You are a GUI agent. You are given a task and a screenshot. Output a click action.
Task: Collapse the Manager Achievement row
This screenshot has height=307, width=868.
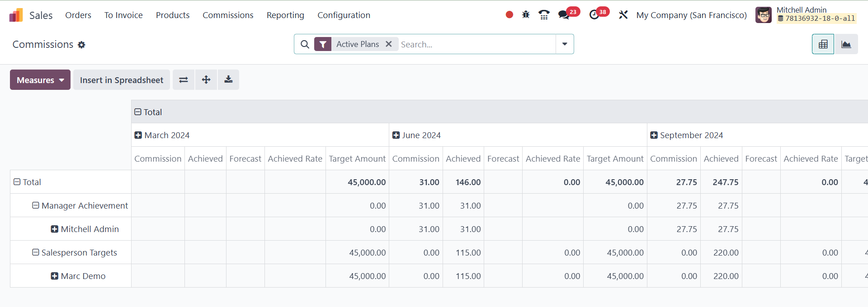point(36,205)
